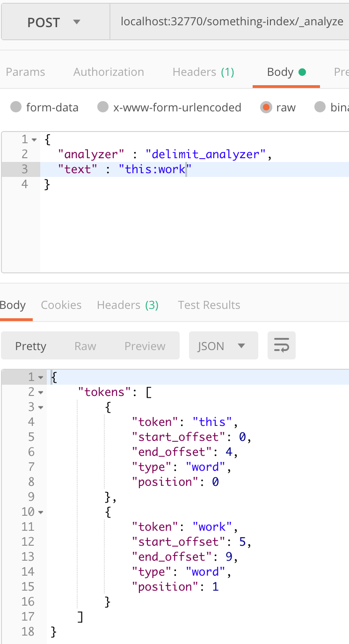Screen dimensions: 349x644
Task: View the Test Results tab
Action: point(209,305)
